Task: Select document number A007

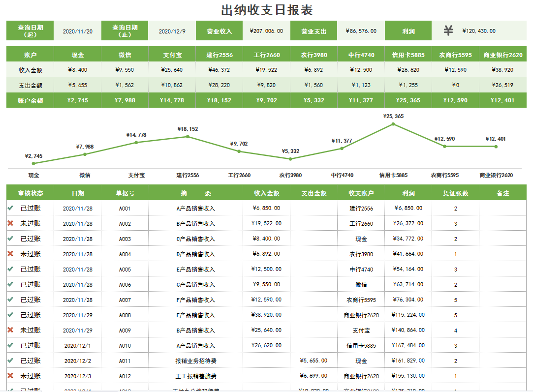Action: [125, 300]
